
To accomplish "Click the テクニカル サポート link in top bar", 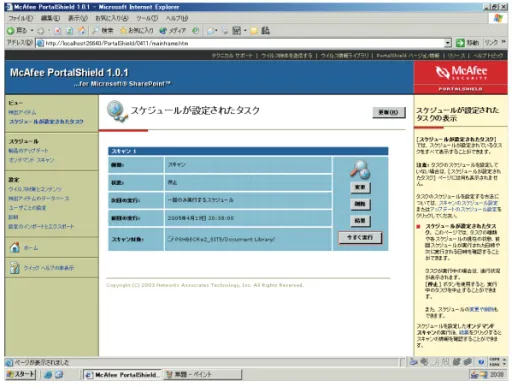I will [232, 56].
